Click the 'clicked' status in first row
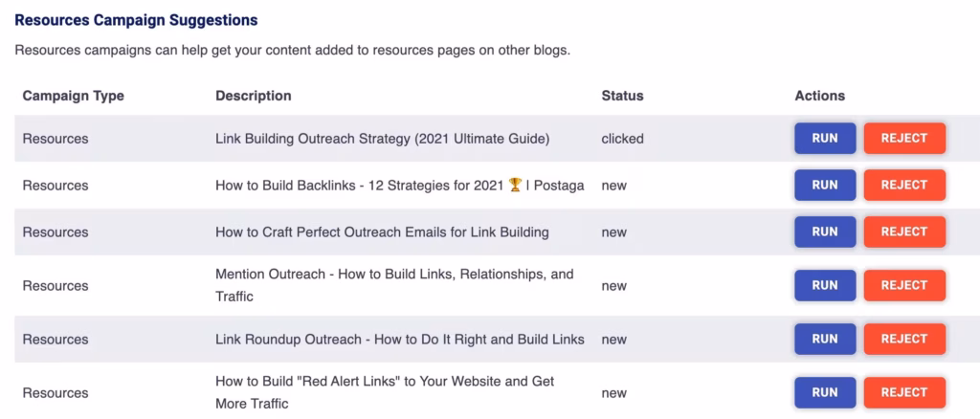Screen dimensions: 980x419 (x=622, y=139)
